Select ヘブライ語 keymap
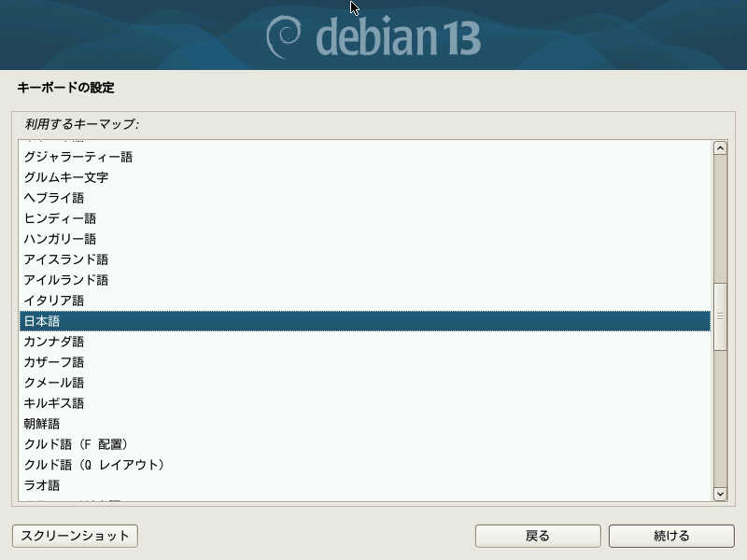This screenshot has height=560, width=747. click(x=365, y=198)
